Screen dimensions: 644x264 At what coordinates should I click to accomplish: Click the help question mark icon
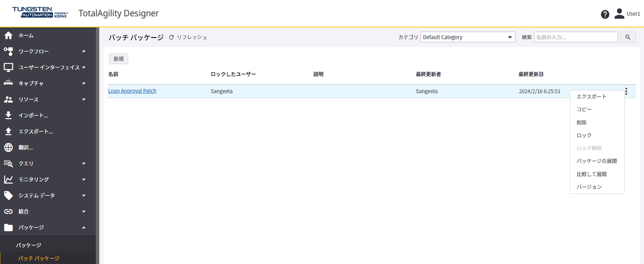pyautogui.click(x=605, y=14)
